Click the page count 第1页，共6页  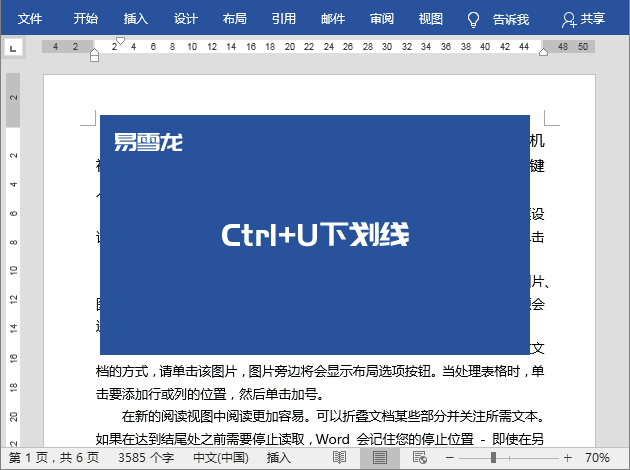coord(54,458)
